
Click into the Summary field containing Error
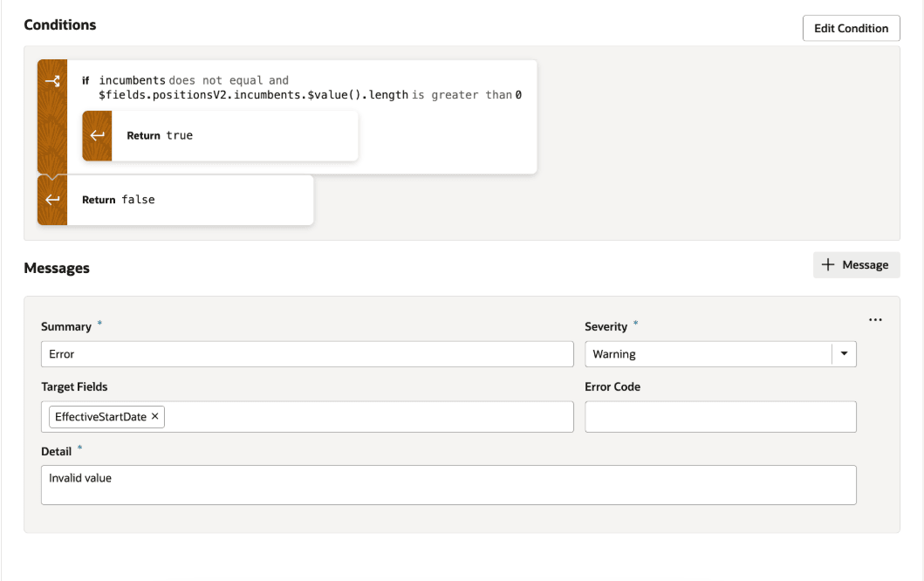pos(307,354)
